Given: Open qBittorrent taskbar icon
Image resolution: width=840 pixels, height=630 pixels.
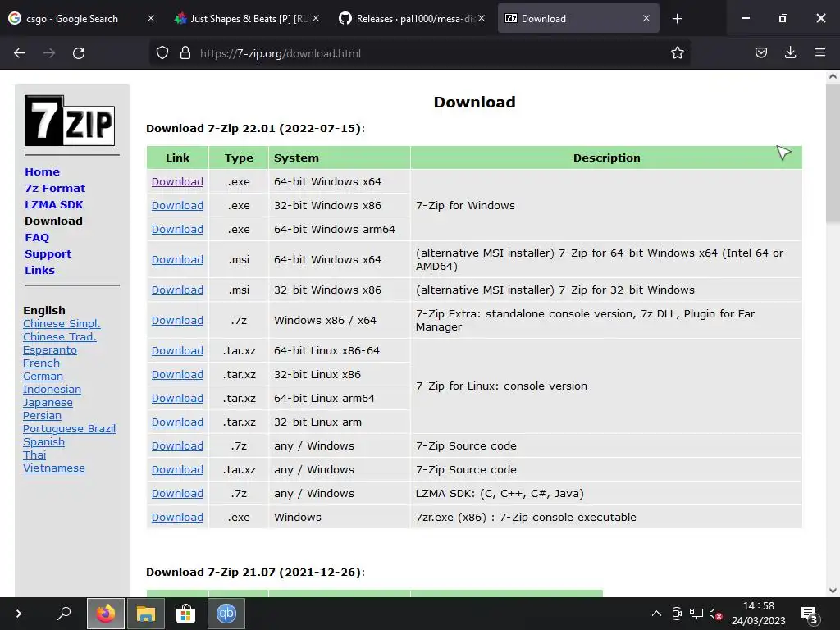Looking at the screenshot, I should 226,614.
